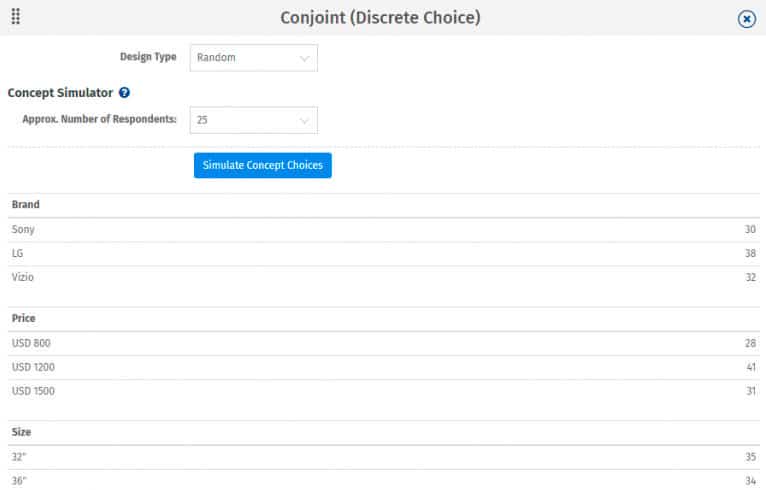The height and width of the screenshot is (490, 766).
Task: Click 36" value 34
Action: [750, 481]
